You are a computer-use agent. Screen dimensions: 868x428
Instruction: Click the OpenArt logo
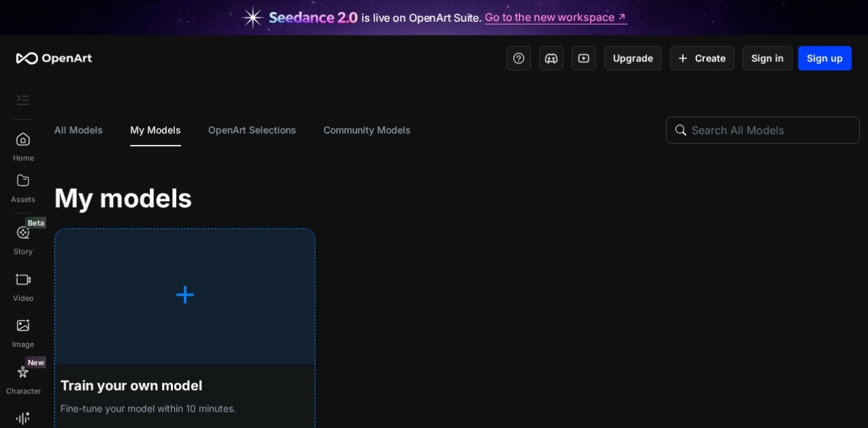(x=54, y=59)
